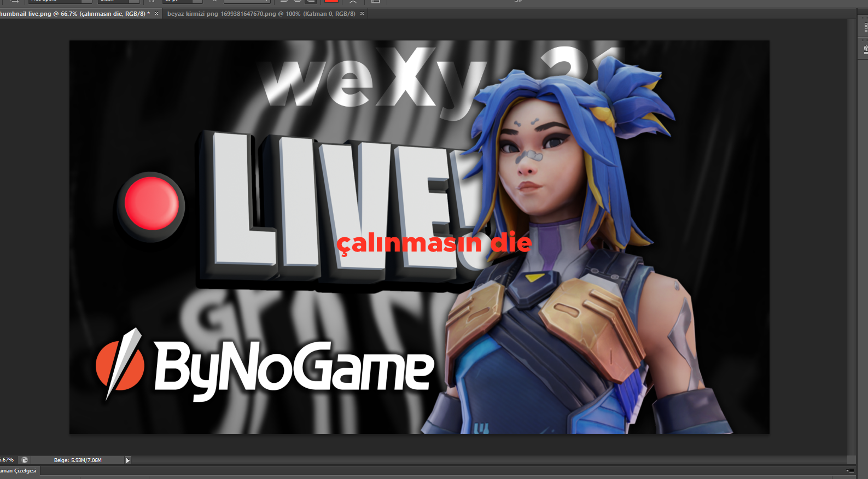Open the Zaman Çizelgesi timeline tab
Image resolution: width=868 pixels, height=479 pixels.
tap(19, 471)
